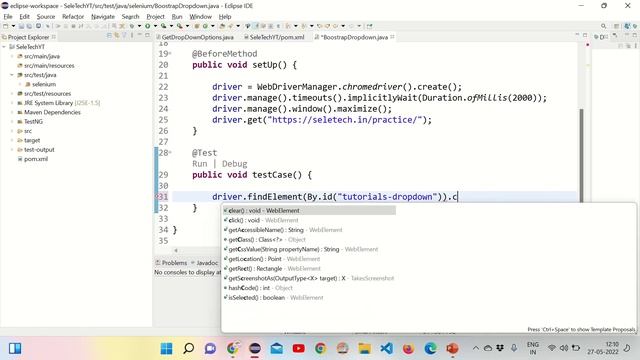Open PowerPoint from taskbar
Image resolution: width=640 pixels, height=360 pixels.
click(x=452, y=349)
